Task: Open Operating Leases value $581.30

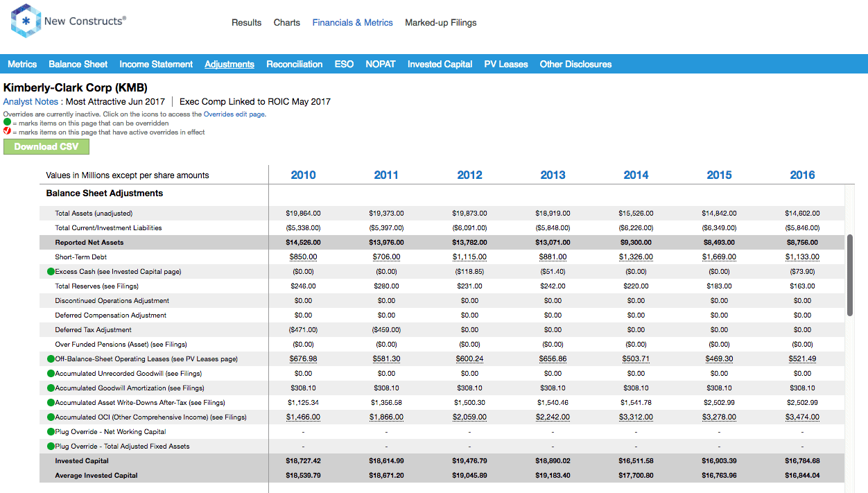Action: click(386, 359)
